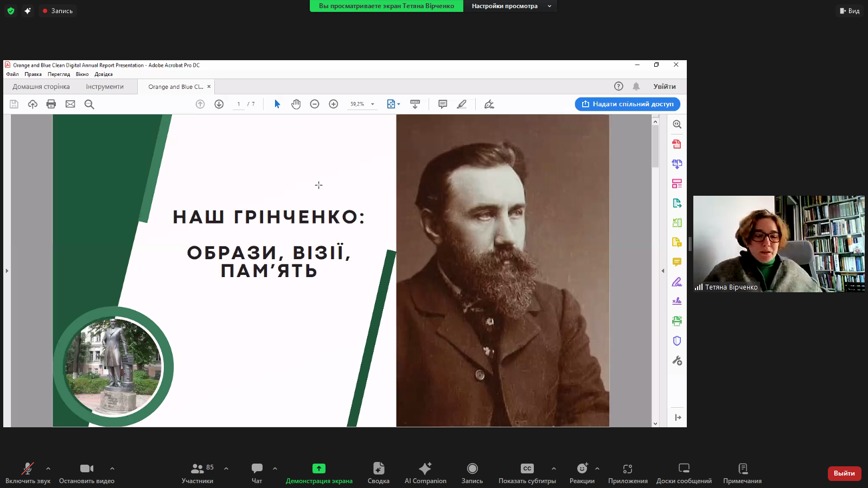Screen dimensions: 868x488
Task: Leave meeting with Выйти button
Action: pos(844,473)
